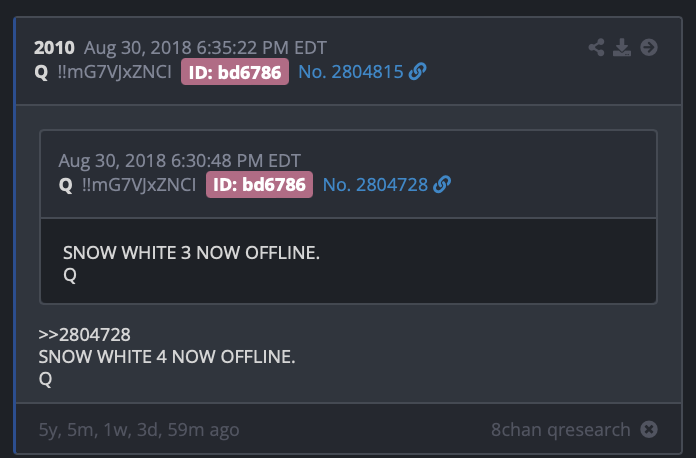Click the SNOW WHITE 3 NOW OFFLINE text
This screenshot has width=696, height=458.
point(191,253)
